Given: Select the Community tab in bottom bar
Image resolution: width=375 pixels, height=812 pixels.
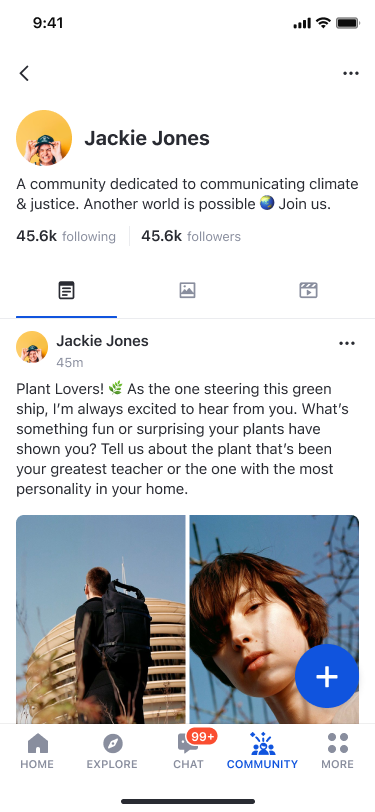Looking at the screenshot, I should tap(263, 751).
